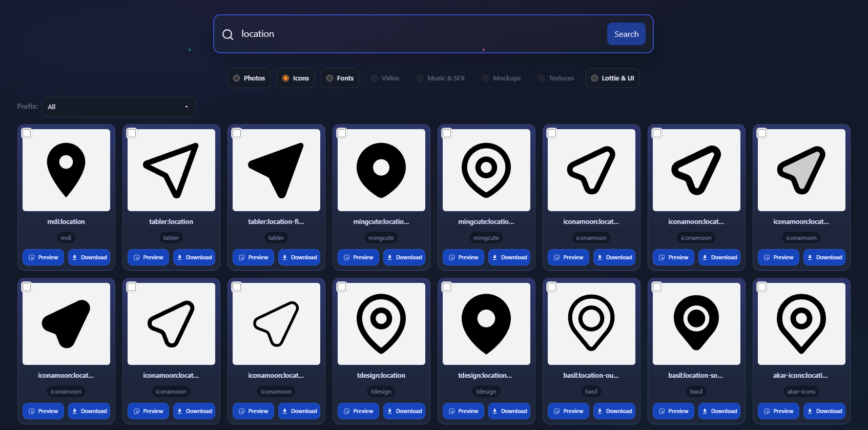The width and height of the screenshot is (868, 430).
Task: Select the basil:location-so... card checkbox
Action: (657, 287)
